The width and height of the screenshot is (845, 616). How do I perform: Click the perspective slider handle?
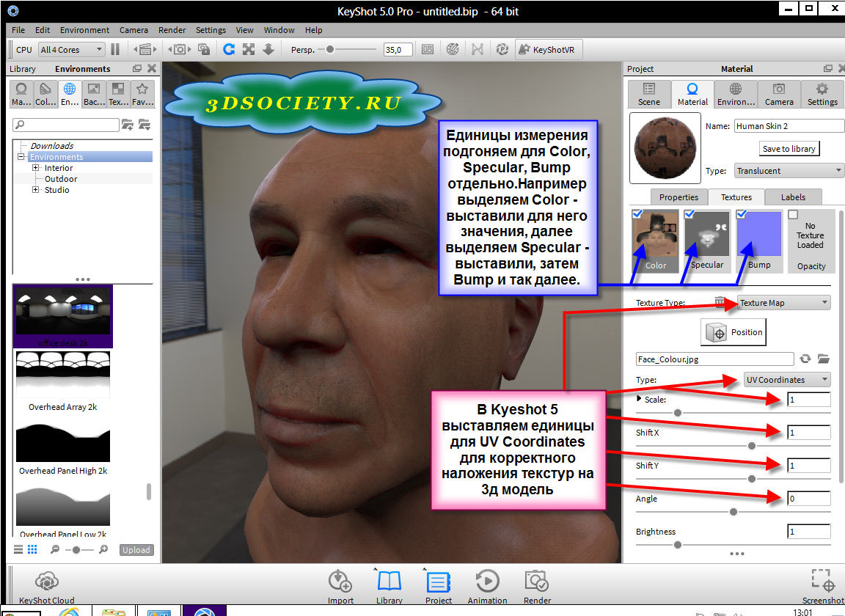[x=330, y=50]
